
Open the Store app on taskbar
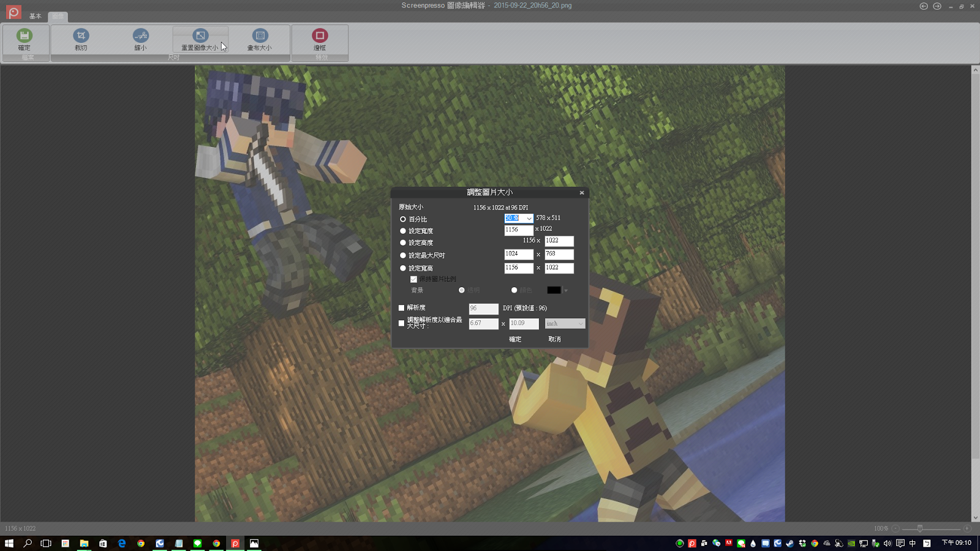coord(103,543)
